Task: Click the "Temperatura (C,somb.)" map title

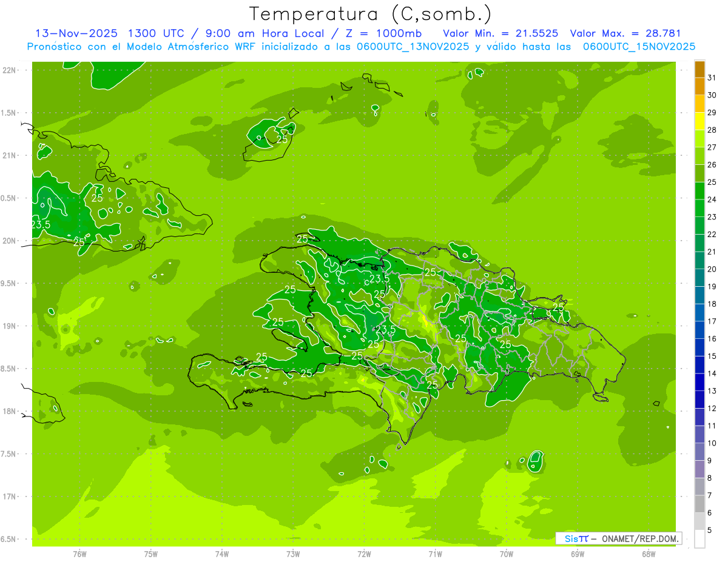Action: (371, 14)
